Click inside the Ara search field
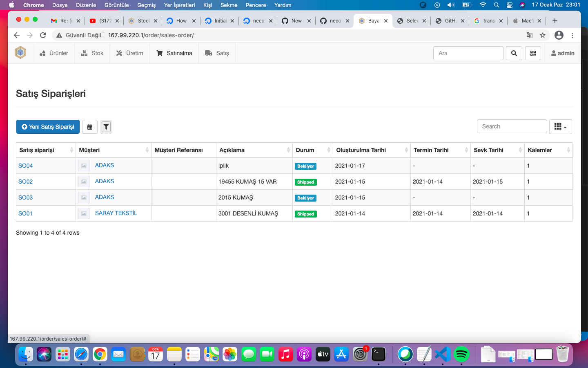 coord(468,53)
